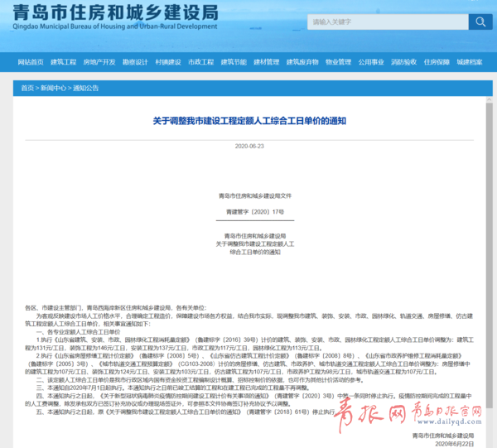Click the document number 青建管字〔2020〕17号
The height and width of the screenshot is (448, 497).
tap(255, 212)
